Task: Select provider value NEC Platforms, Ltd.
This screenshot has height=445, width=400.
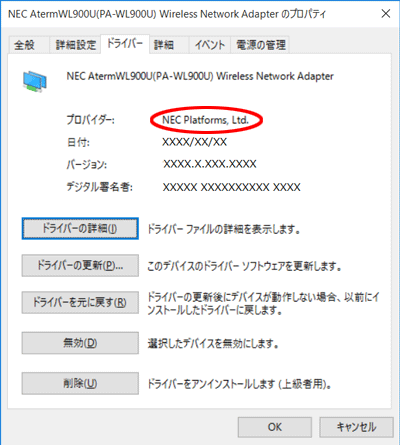Action: point(206,120)
